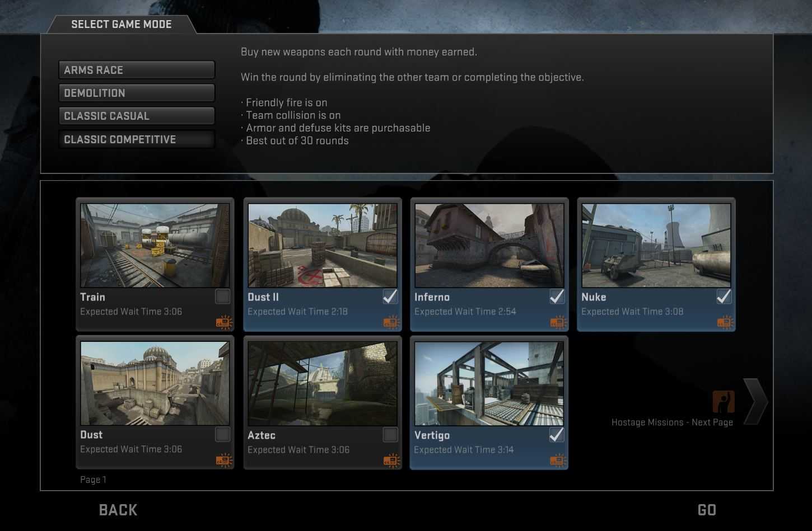Screen dimensions: 812x531
Task: Click 'Armor and defuse kits are purchasable' text
Action: (336, 128)
